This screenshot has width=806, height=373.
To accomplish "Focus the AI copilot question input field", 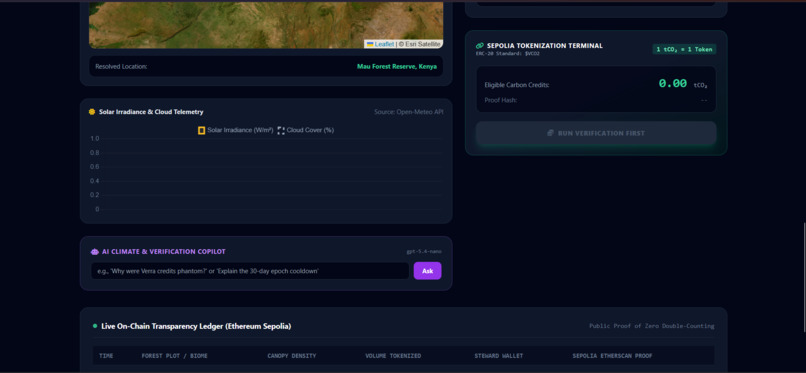I will 250,271.
